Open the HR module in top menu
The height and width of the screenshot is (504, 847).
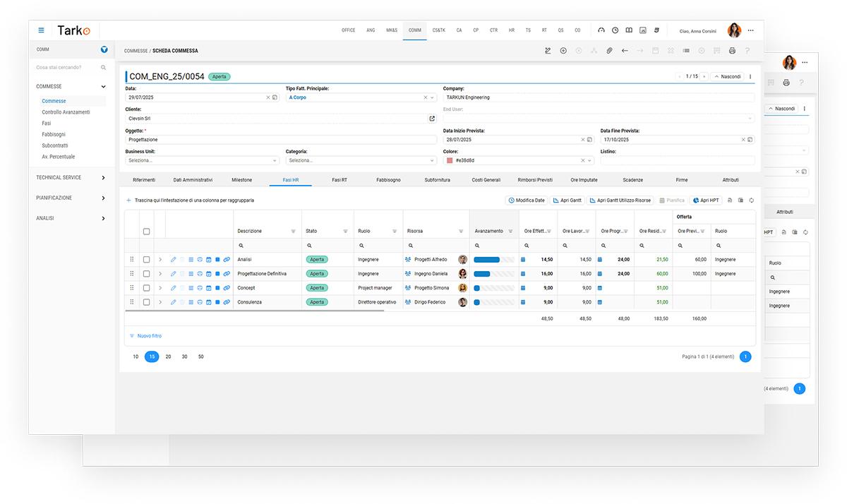tap(512, 30)
